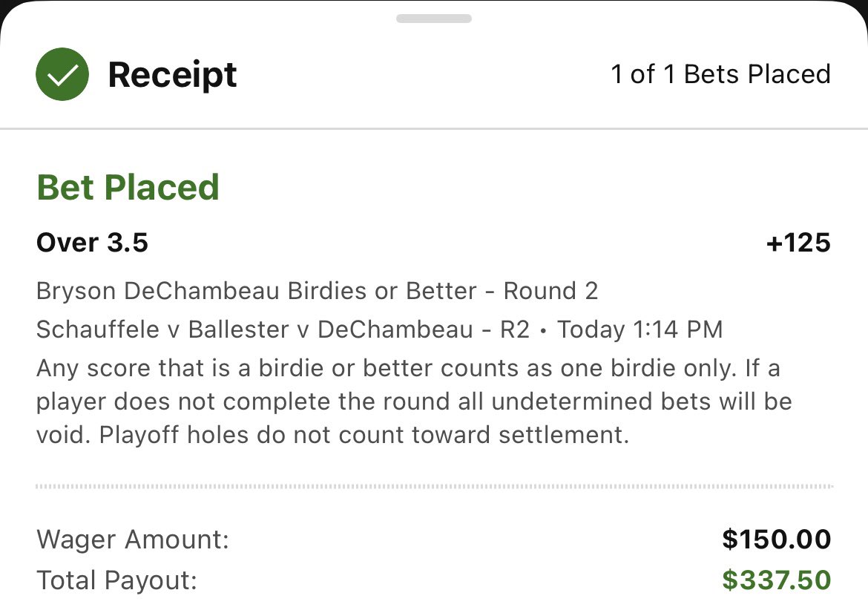Tap the Today 1:14 PM start time
Image resolution: width=868 pixels, height=613 pixels.
click(x=640, y=330)
